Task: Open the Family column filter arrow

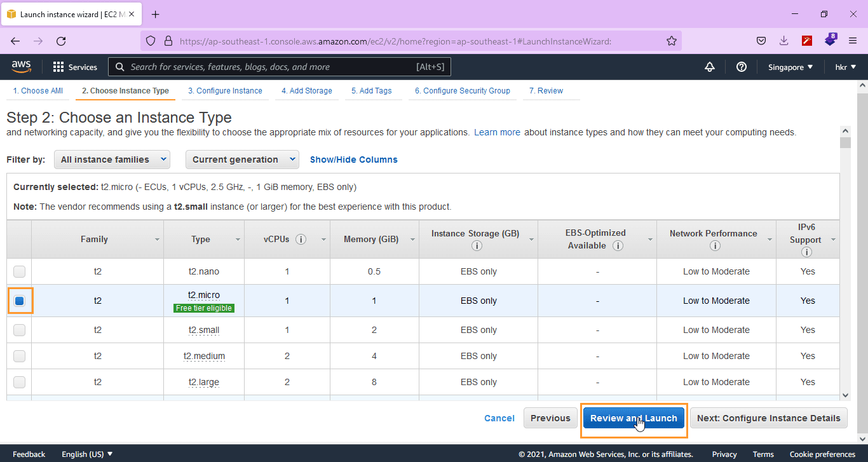Action: tap(157, 240)
